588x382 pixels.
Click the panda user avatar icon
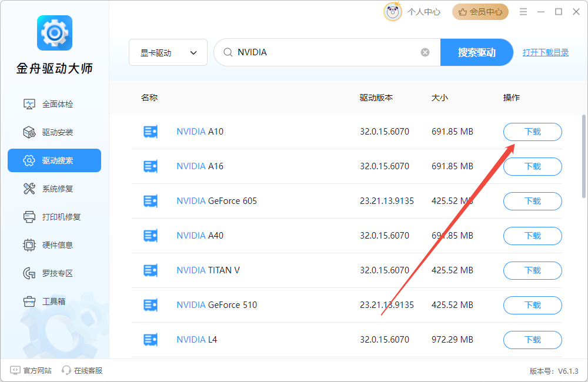(x=392, y=12)
